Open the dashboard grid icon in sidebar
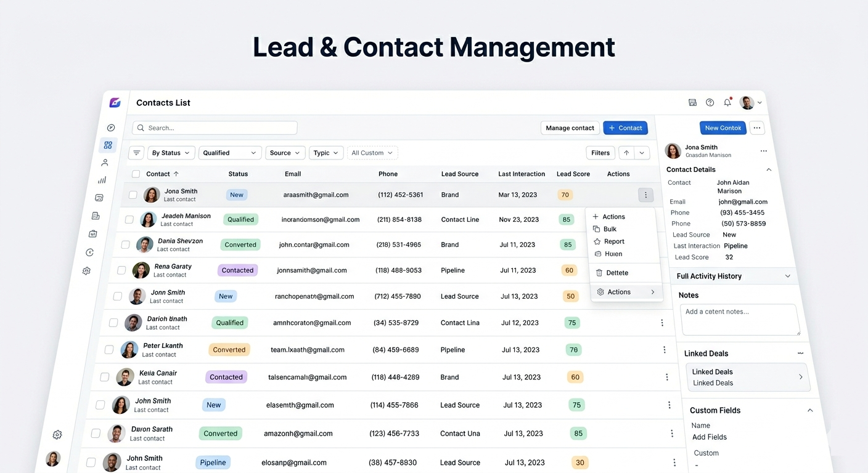868x473 pixels. click(x=107, y=145)
